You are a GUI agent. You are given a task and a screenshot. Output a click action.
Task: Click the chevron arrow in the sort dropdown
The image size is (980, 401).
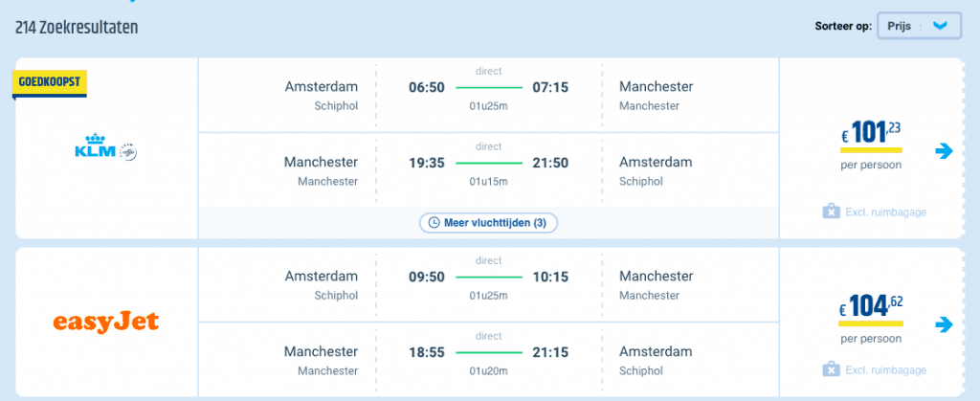point(941,26)
